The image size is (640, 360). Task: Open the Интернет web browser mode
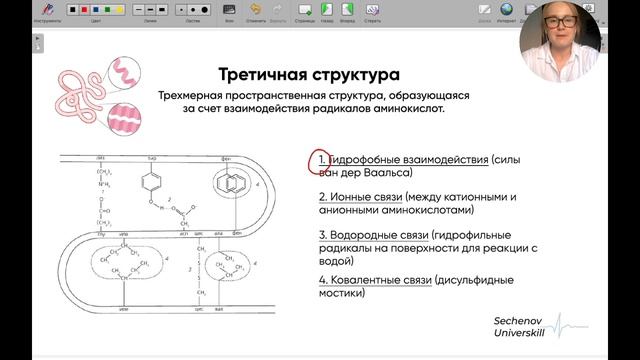point(507,12)
